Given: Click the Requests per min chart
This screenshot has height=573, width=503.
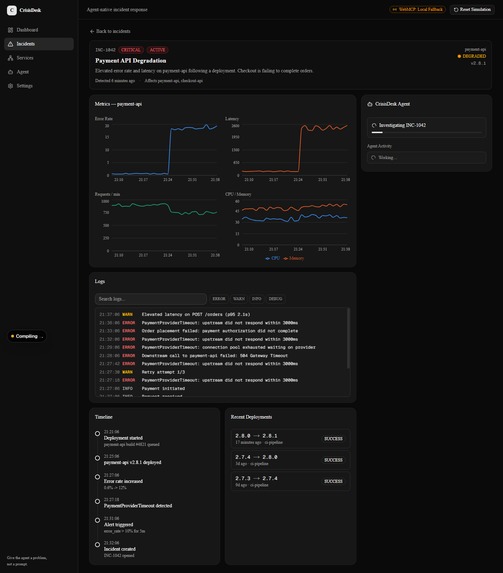Looking at the screenshot, I should pos(157,227).
